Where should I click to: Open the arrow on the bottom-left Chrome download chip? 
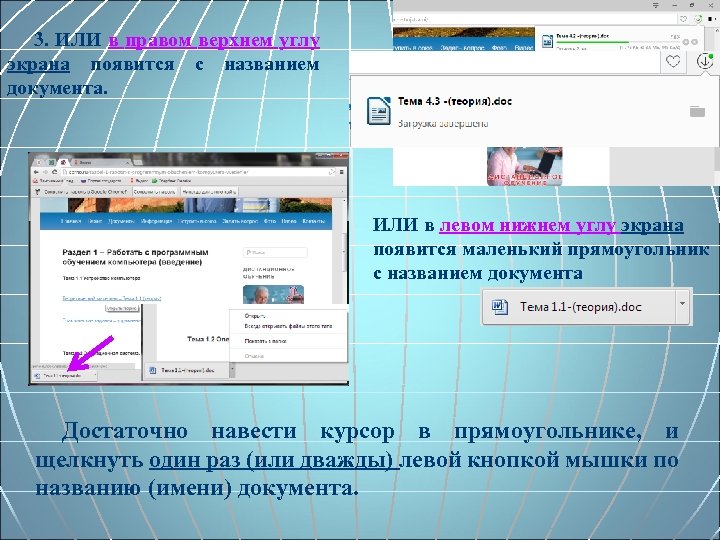coord(95,376)
